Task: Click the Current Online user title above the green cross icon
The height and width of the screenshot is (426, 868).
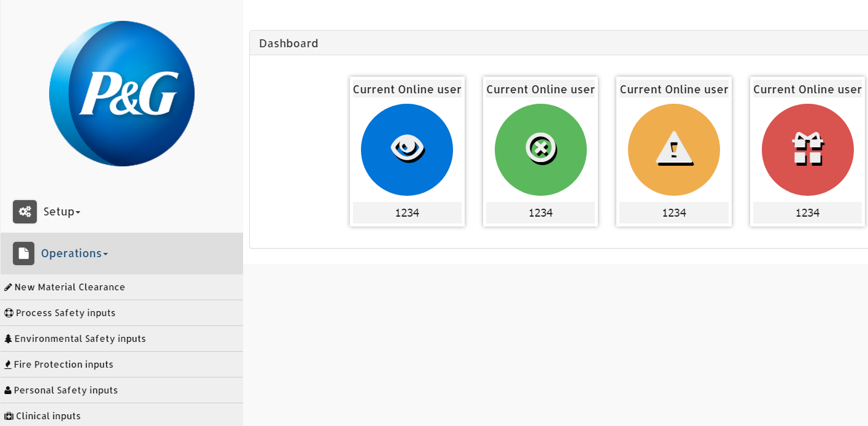Action: point(541,89)
